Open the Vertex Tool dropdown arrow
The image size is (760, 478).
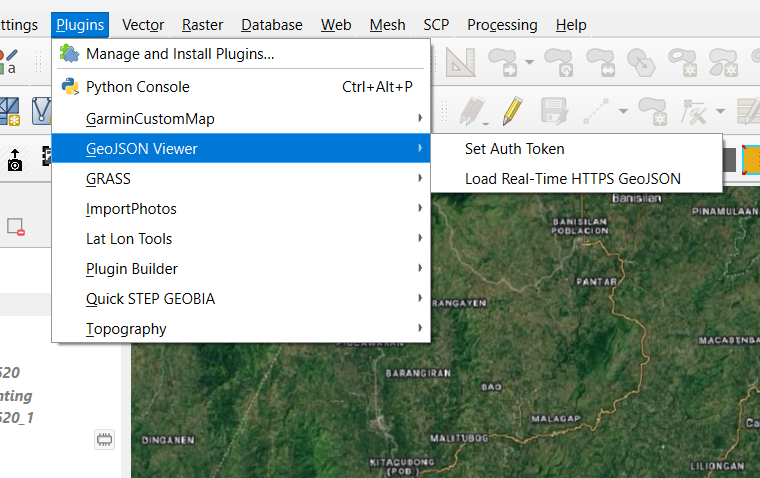(x=721, y=112)
